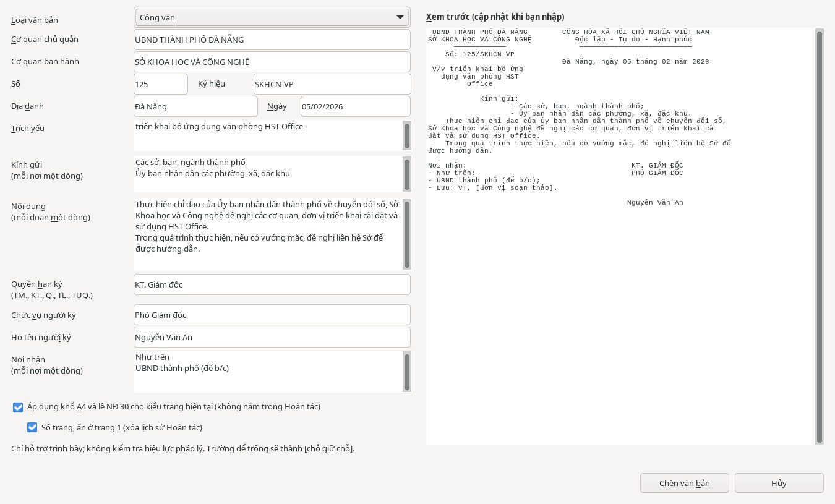Click the footer note Chỉ hỗ trợ trình bày
The image size is (835, 504).
click(183, 448)
